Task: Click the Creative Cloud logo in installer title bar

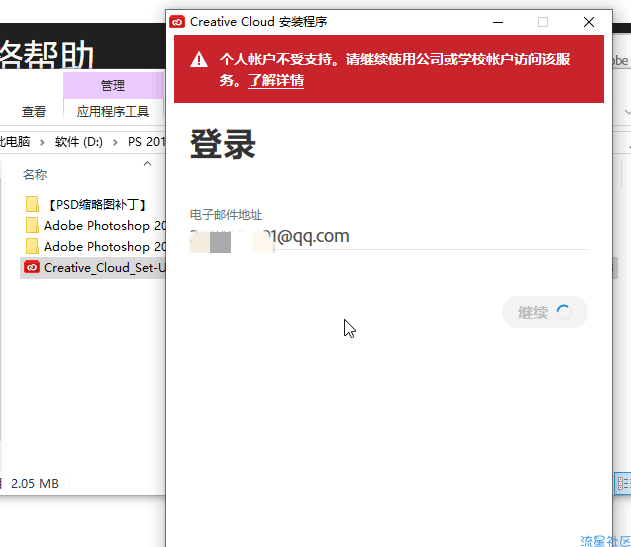Action: (x=177, y=22)
